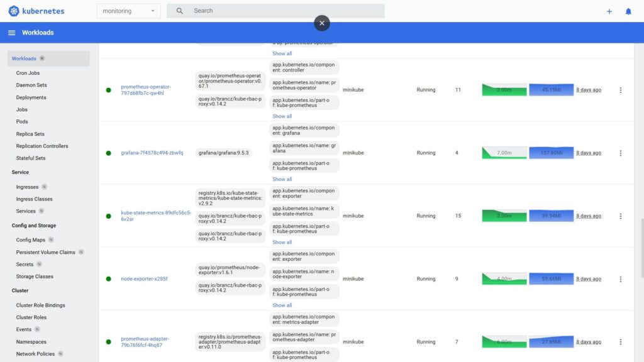The width and height of the screenshot is (644, 362).
Task: Open actions menu for prometheus-operator pod
Action: coord(621,90)
